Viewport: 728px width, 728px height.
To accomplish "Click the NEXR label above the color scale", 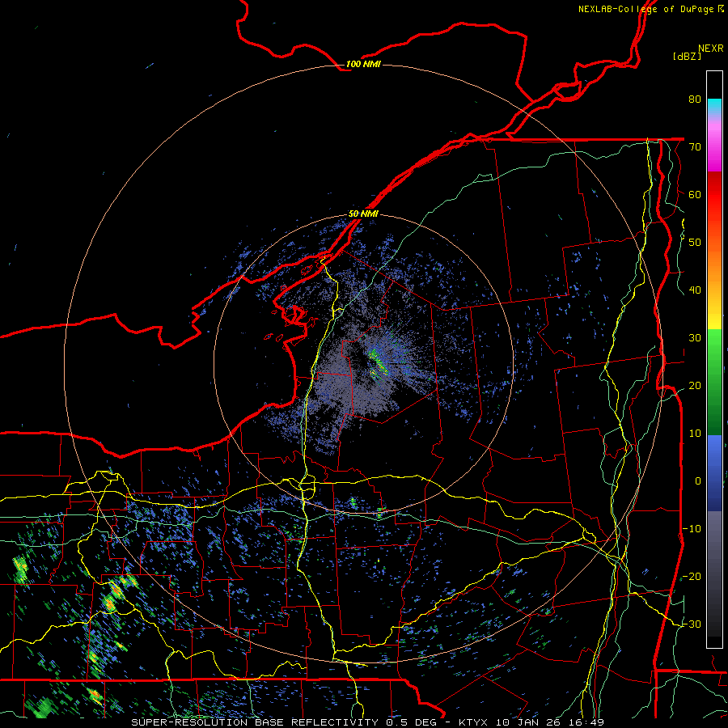I will pos(711,49).
